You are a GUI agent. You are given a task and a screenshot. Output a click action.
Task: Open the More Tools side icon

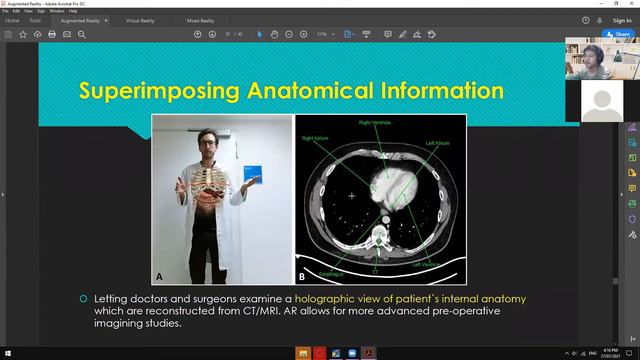632,235
